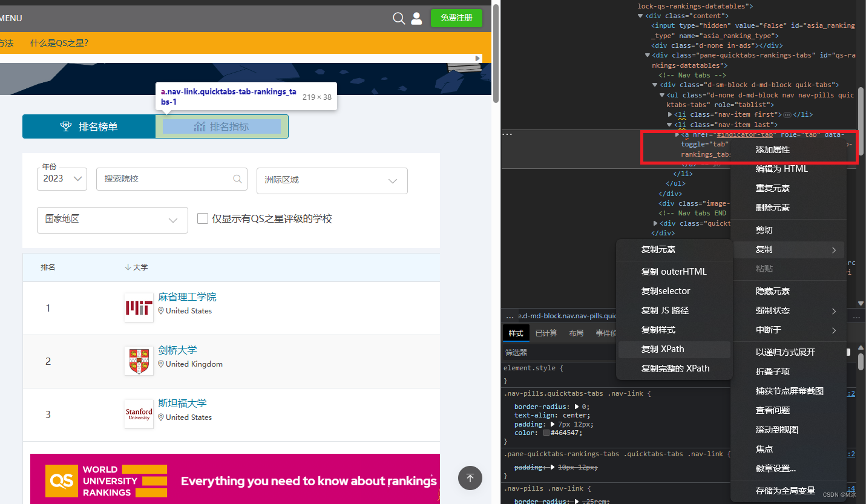The width and height of the screenshot is (866, 504).
Task: Click the back-to-top arrow button
Action: coord(470,478)
